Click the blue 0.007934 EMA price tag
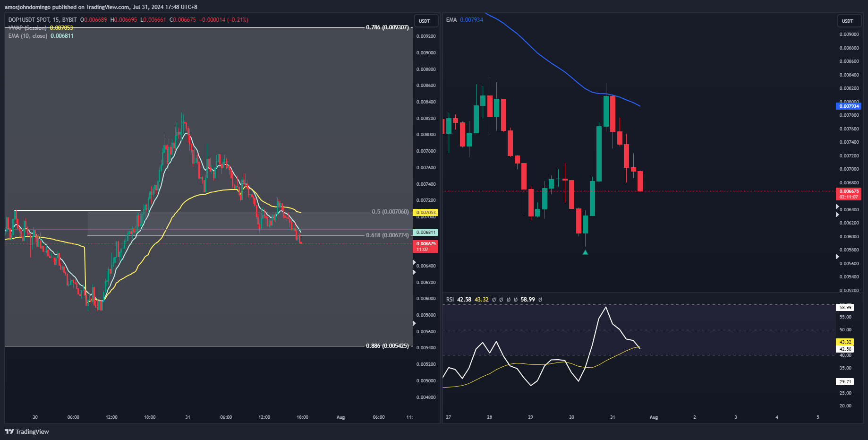 tap(849, 106)
